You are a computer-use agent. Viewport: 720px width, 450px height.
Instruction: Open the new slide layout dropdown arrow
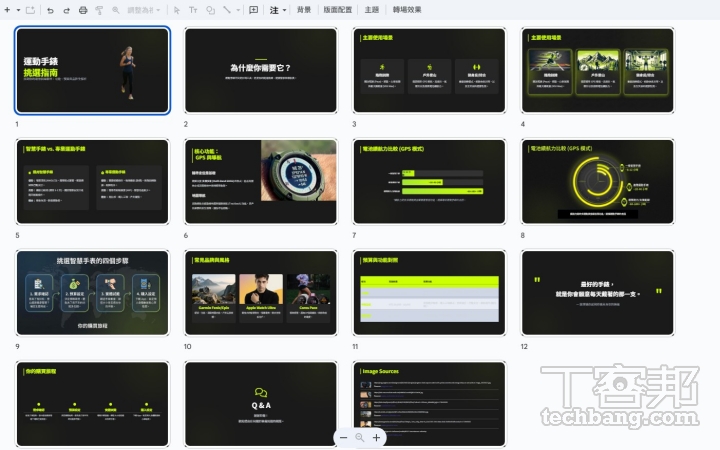pyautogui.click(x=18, y=10)
